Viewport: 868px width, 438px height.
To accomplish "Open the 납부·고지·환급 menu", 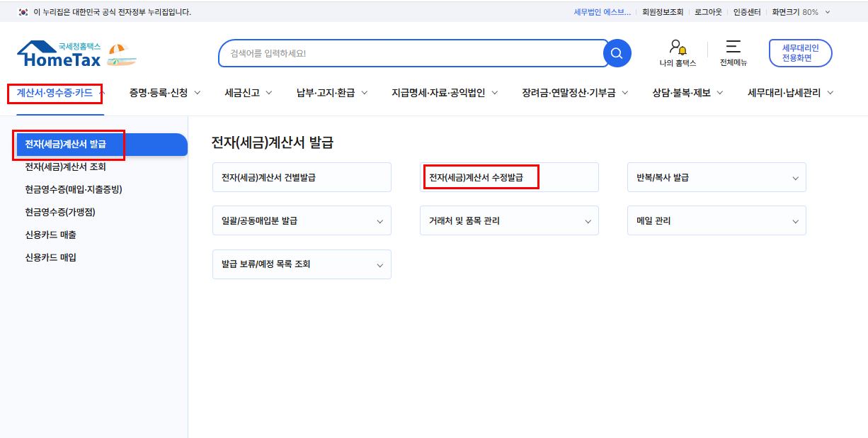I will click(x=331, y=93).
